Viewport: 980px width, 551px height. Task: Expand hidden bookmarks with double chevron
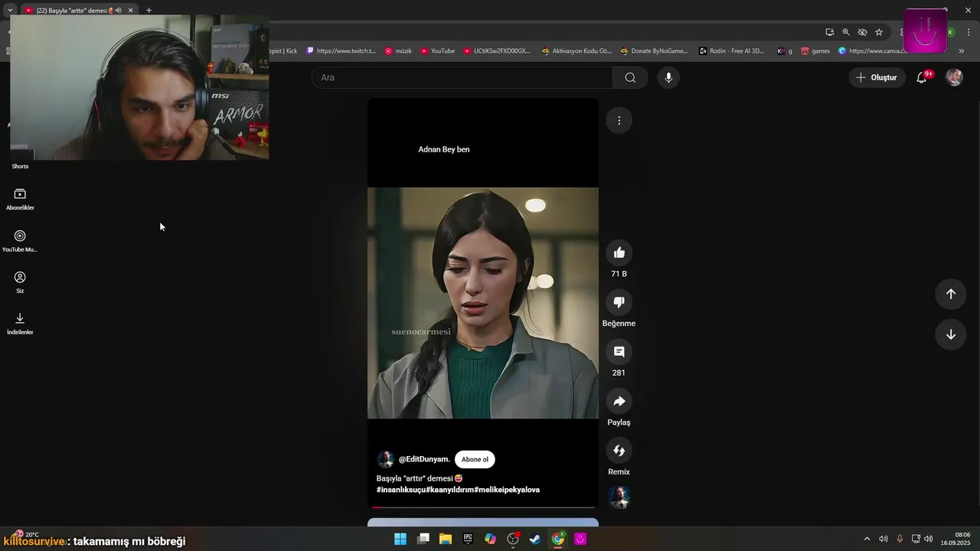click(x=961, y=51)
